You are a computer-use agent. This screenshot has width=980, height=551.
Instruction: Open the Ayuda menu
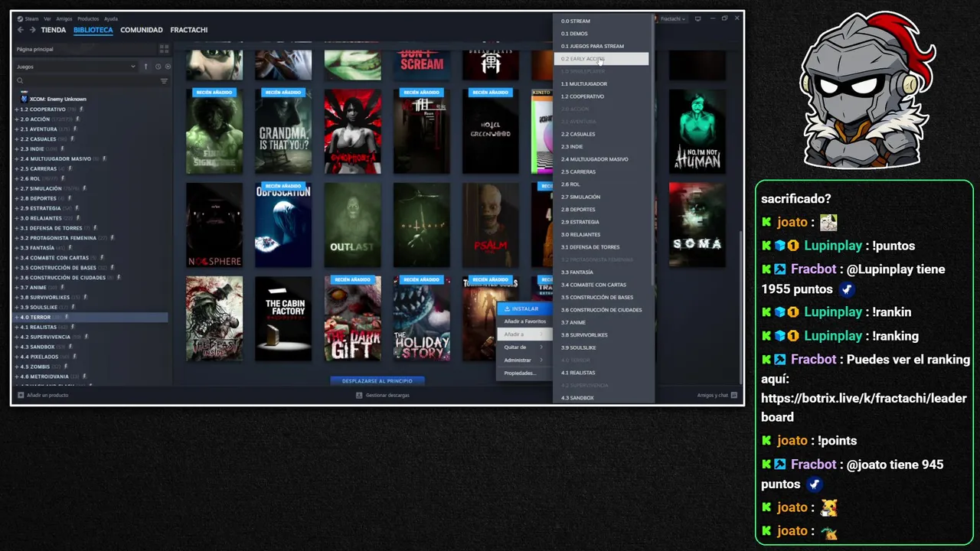point(111,18)
